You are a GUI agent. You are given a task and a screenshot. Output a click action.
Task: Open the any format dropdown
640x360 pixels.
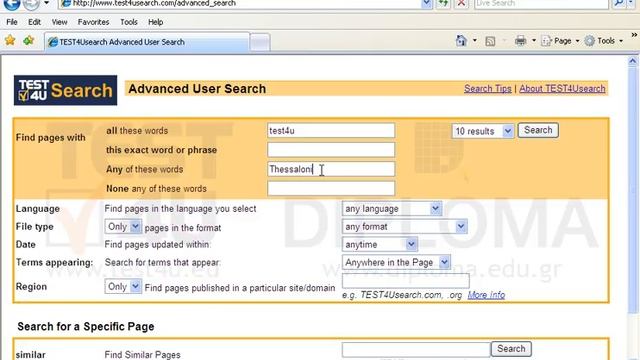point(404,227)
